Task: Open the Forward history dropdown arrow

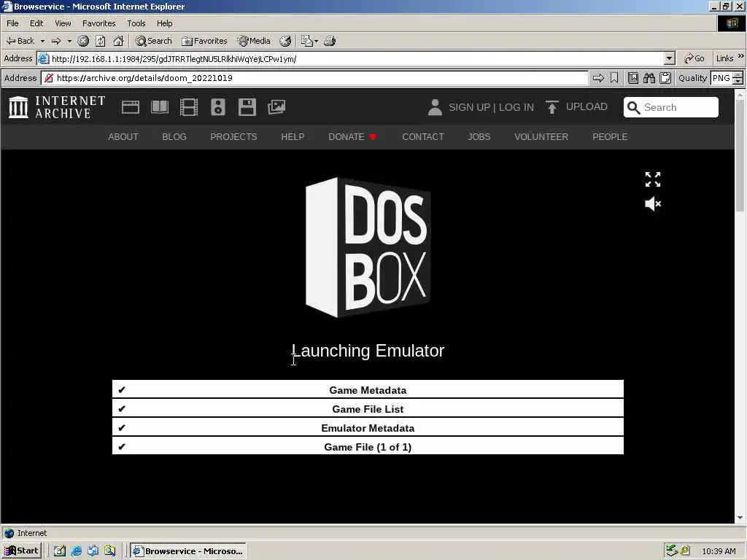Action: tap(69, 41)
